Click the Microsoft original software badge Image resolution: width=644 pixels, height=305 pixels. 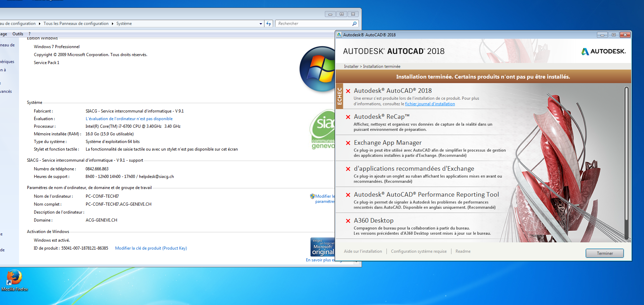tap(323, 247)
